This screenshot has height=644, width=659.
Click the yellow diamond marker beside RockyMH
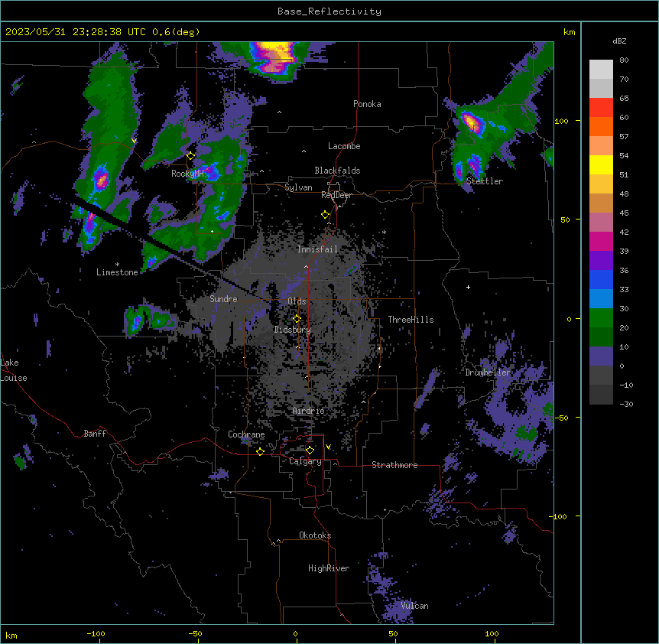coord(191,156)
